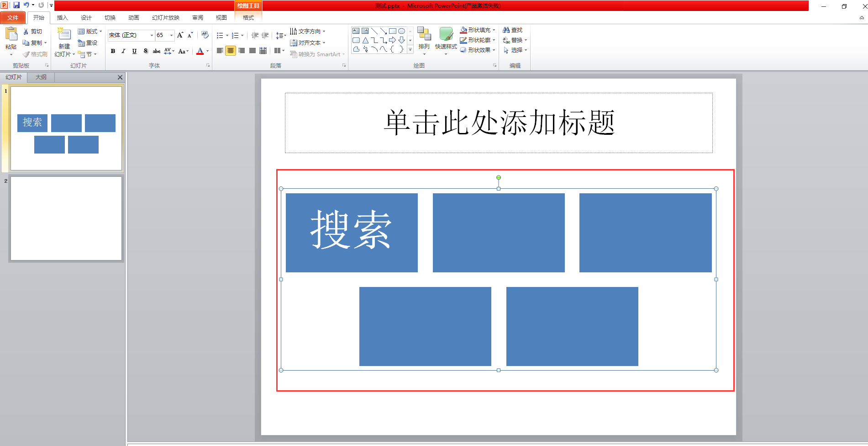868x446 pixels.
Task: Reset the slide with 重设 button
Action: (88, 43)
